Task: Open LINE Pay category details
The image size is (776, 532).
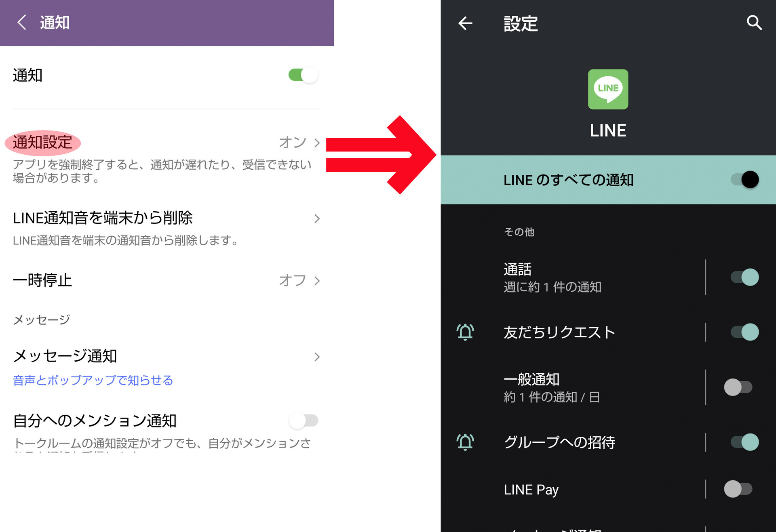Action: [573, 489]
